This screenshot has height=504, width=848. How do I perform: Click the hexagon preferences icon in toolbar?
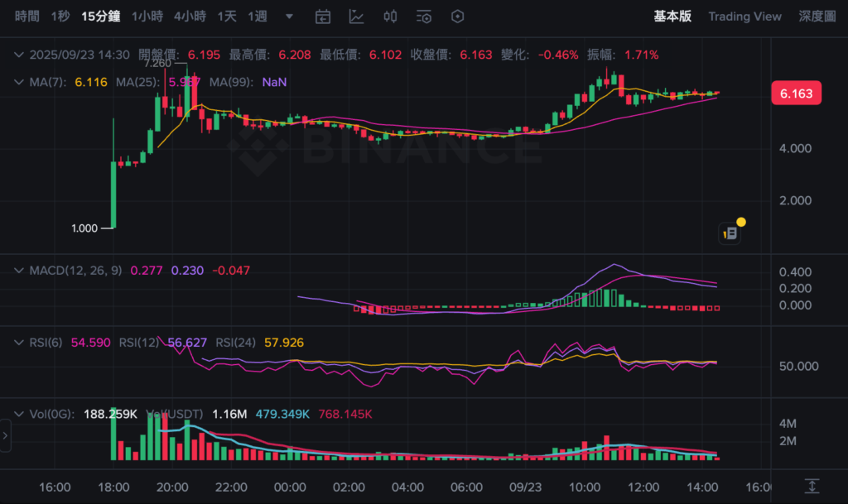point(457,17)
